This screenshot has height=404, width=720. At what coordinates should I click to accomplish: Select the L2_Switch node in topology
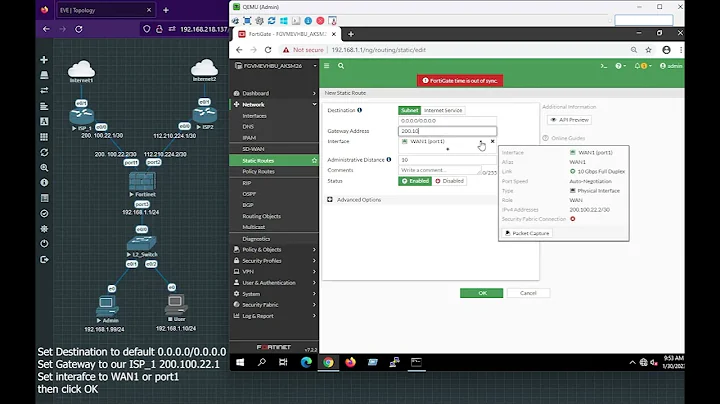click(141, 243)
